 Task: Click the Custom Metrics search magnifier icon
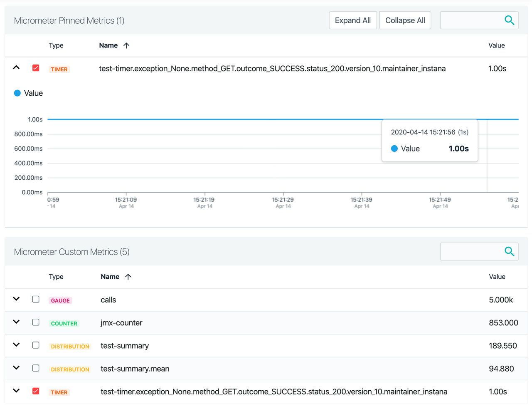point(509,251)
